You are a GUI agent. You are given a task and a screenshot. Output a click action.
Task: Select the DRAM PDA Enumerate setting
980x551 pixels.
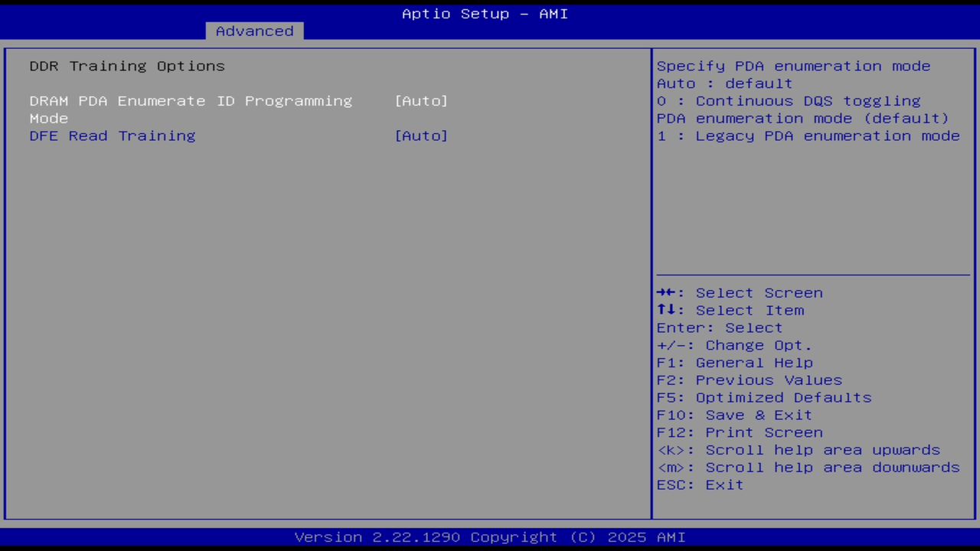coord(191,100)
